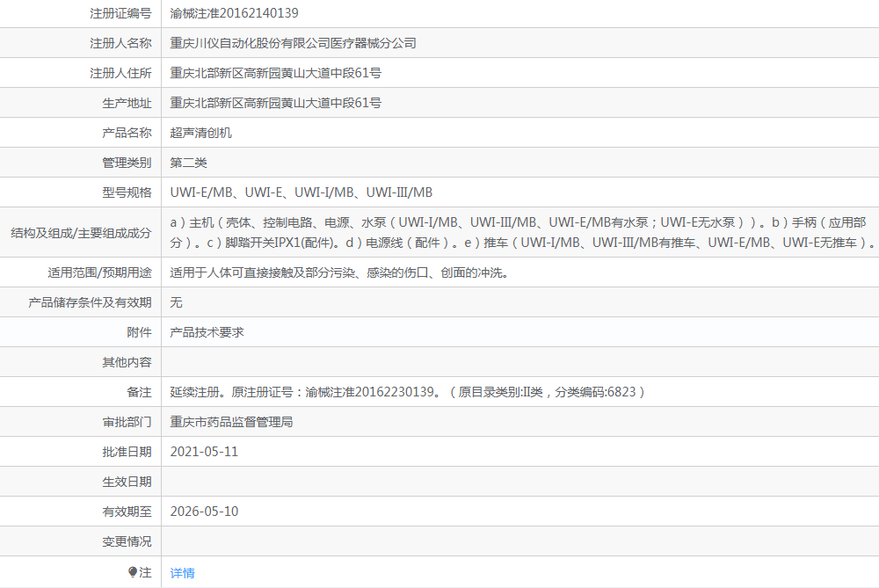This screenshot has width=879, height=588.
Task: Select approving authority 重庆市药品监督管理局
Action: pos(231,422)
